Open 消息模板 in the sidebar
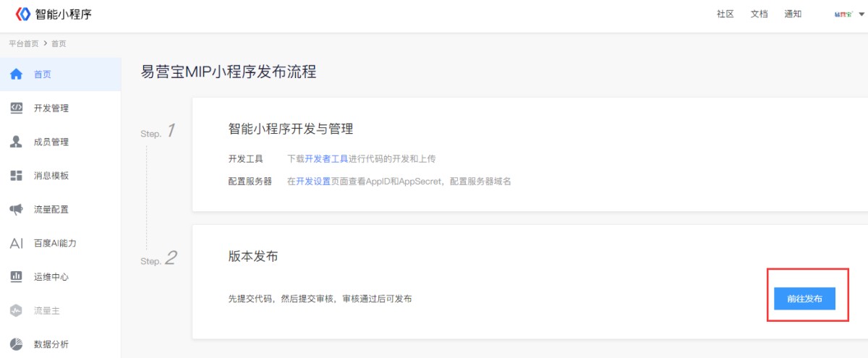Screen dimensions: 868x358 coord(61,176)
